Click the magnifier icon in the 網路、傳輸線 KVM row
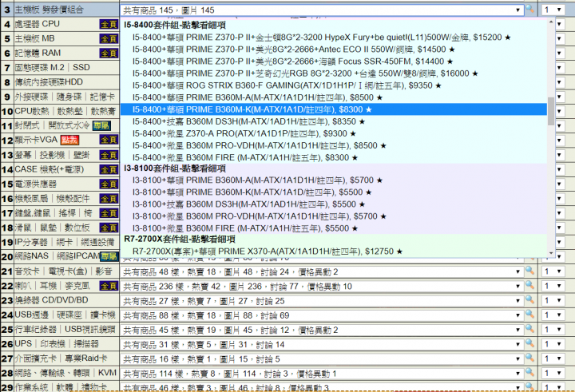Screen dimensions: 575x392 530,372
